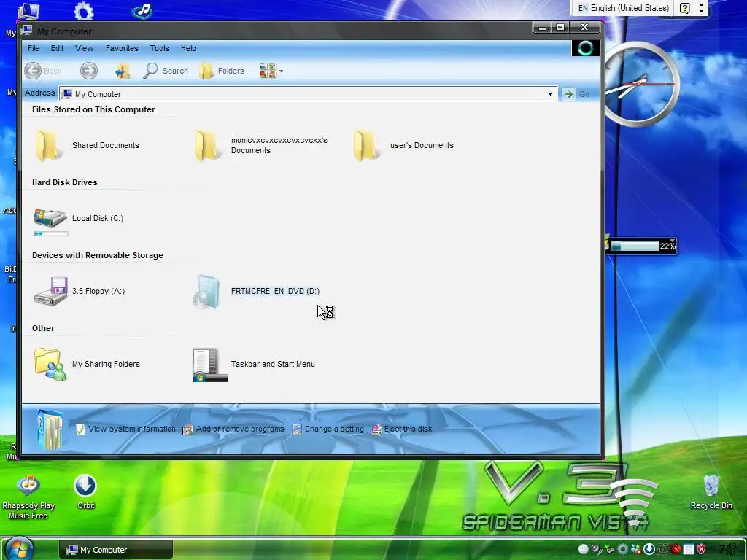
Task: Select the My Sharing Folders item
Action: [x=87, y=364]
